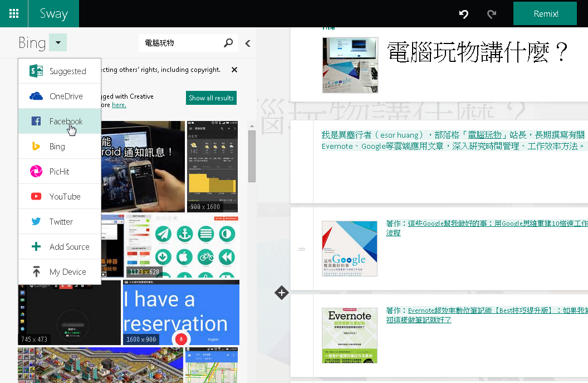Viewport: 588px width, 383px height.
Task: Click the apps launcher grid icon
Action: click(x=14, y=13)
